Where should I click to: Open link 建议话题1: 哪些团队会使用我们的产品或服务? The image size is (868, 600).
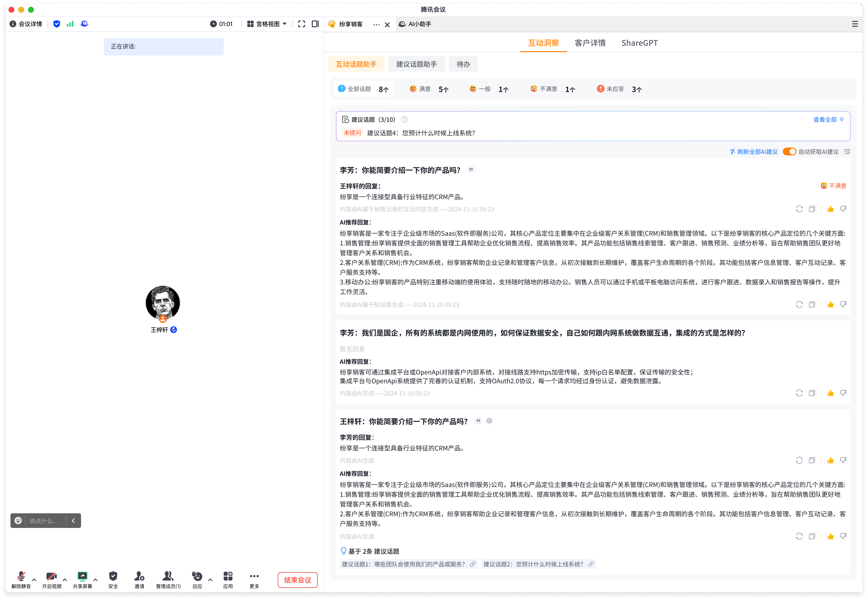[408, 564]
